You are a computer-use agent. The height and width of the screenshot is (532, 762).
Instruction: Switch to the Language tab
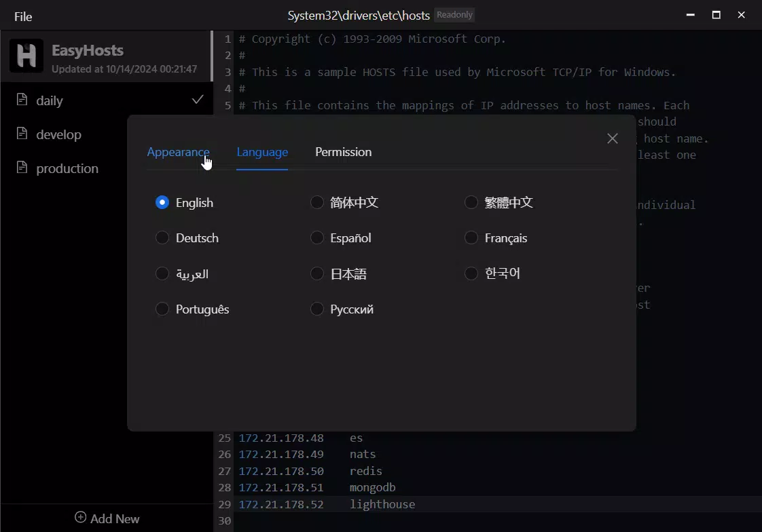pos(262,153)
